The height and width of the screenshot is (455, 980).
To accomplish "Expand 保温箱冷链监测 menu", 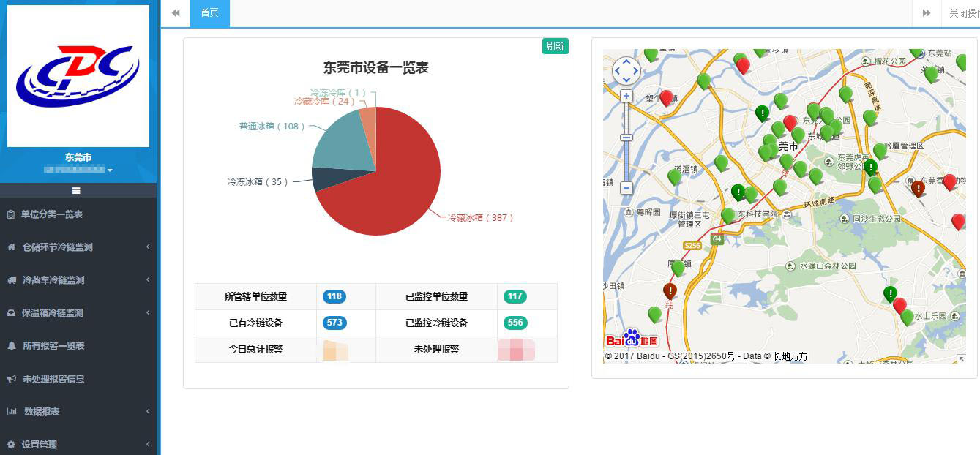I will pos(78,313).
